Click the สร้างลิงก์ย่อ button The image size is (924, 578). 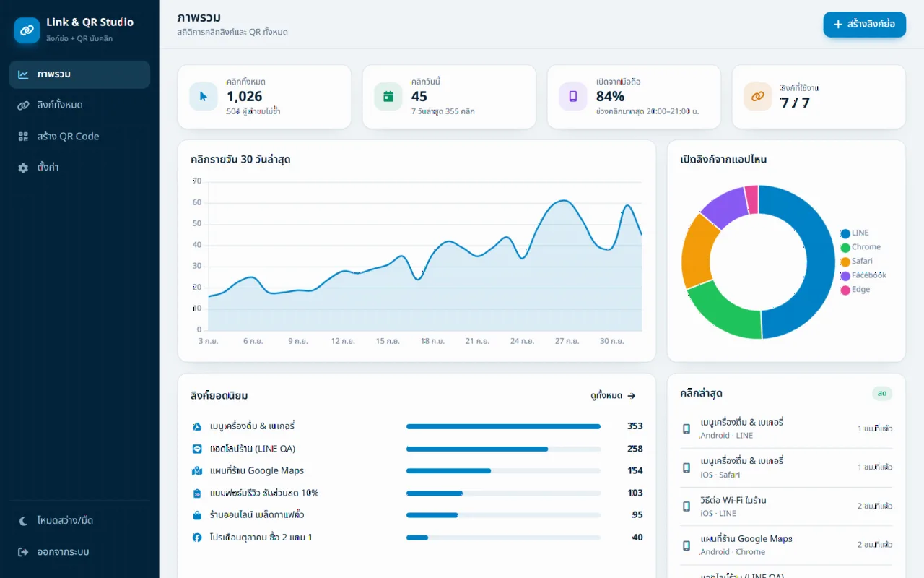(x=864, y=25)
